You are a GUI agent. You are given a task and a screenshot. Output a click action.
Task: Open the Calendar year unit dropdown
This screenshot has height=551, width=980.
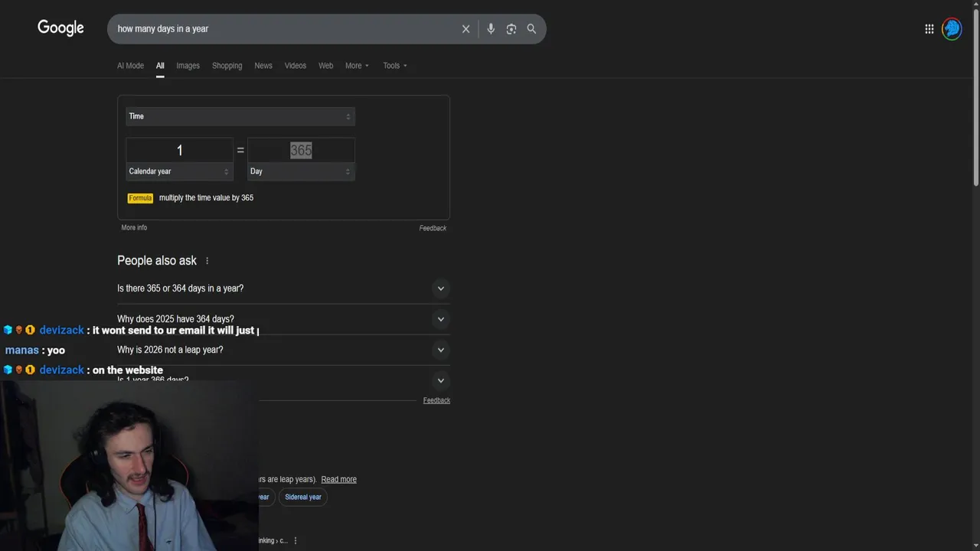click(x=179, y=171)
